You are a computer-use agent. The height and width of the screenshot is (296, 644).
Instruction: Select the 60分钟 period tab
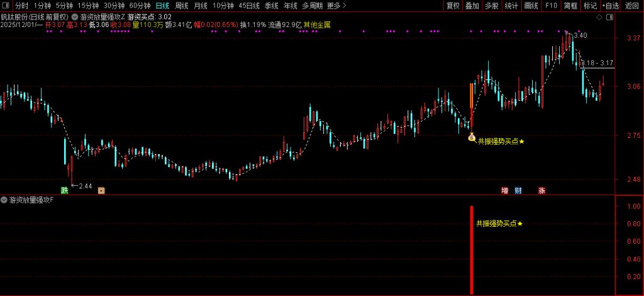pos(140,6)
